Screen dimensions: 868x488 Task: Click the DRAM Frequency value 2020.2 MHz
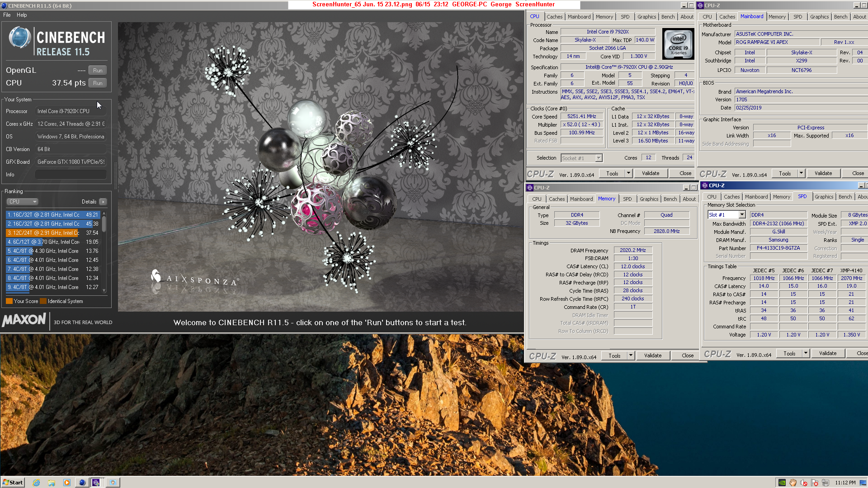pos(633,250)
